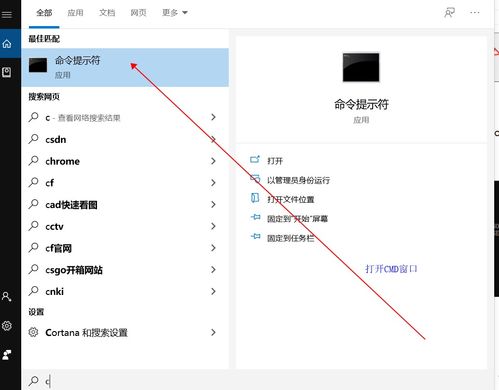
Task: Click the search icon next to cf
Action: [33, 182]
